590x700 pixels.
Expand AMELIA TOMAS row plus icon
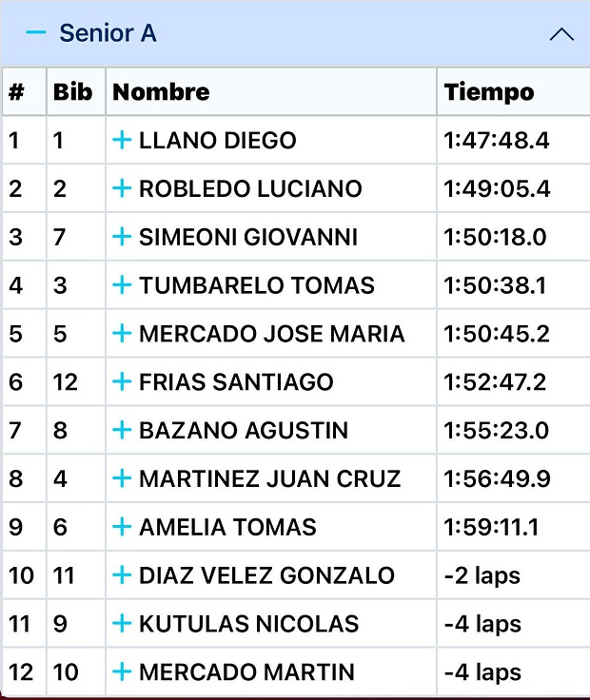tap(122, 527)
